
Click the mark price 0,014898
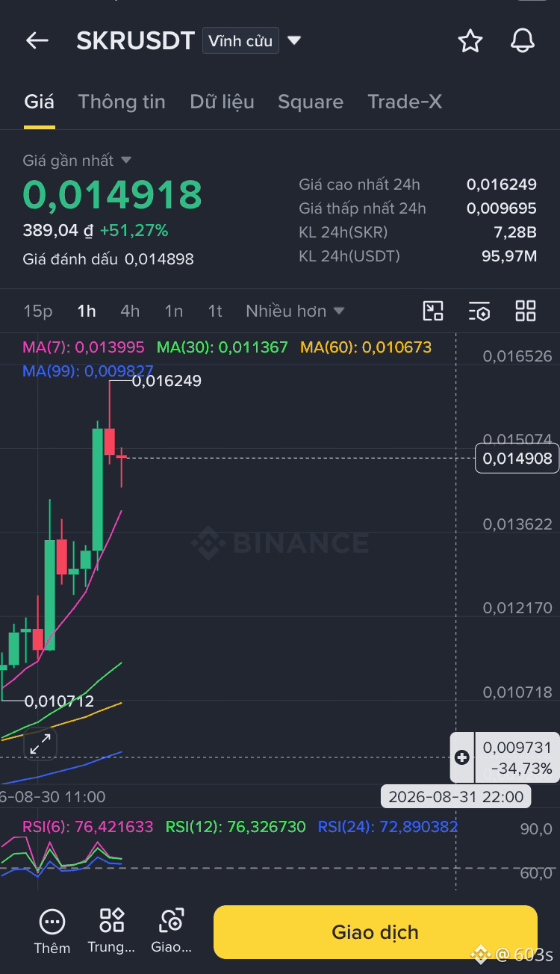click(159, 259)
